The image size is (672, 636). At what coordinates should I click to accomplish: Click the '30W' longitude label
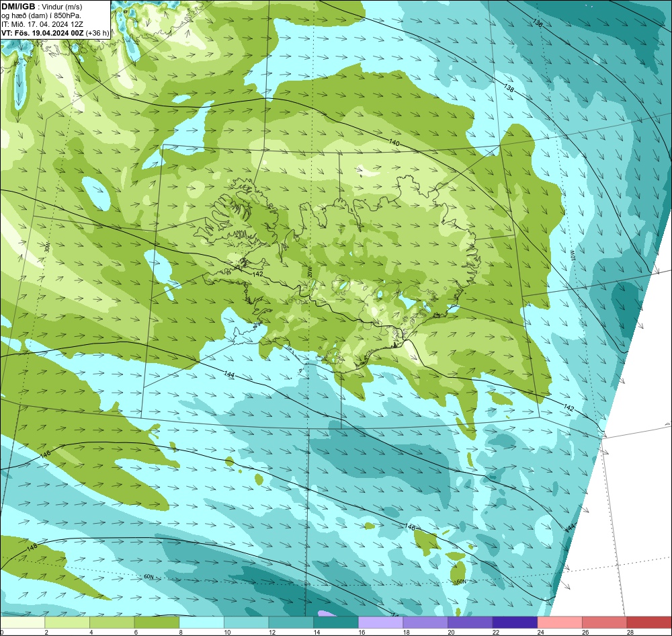coord(48,247)
